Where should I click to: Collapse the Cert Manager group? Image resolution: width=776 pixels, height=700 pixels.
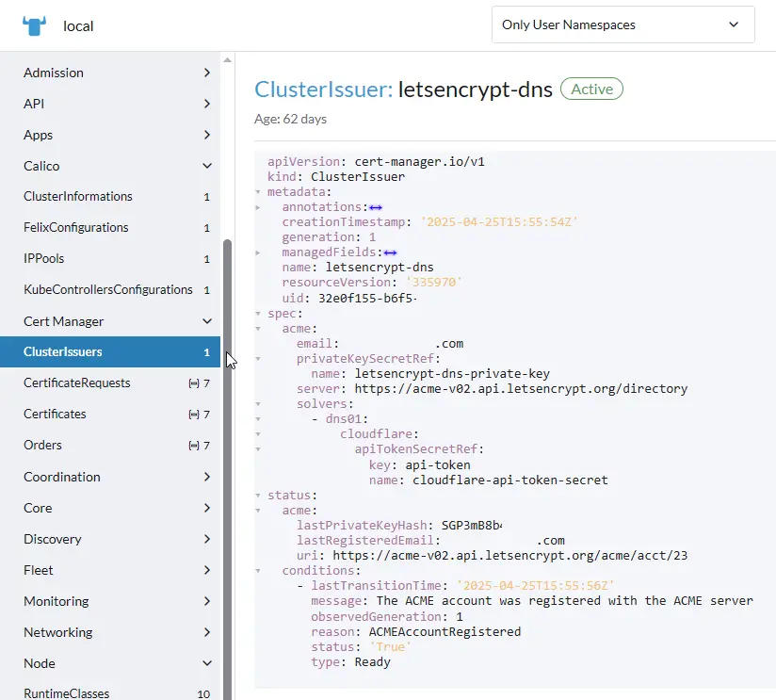(x=207, y=321)
